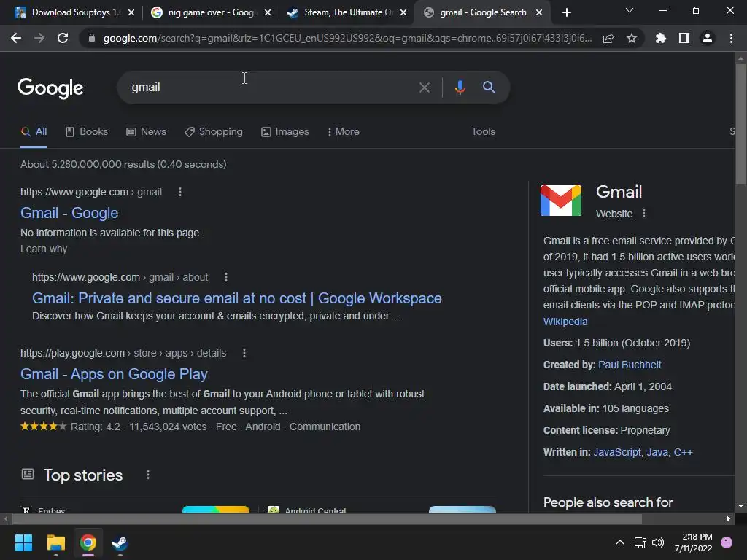Open the network status icon
Screen dimensions: 747x560
[640, 542]
